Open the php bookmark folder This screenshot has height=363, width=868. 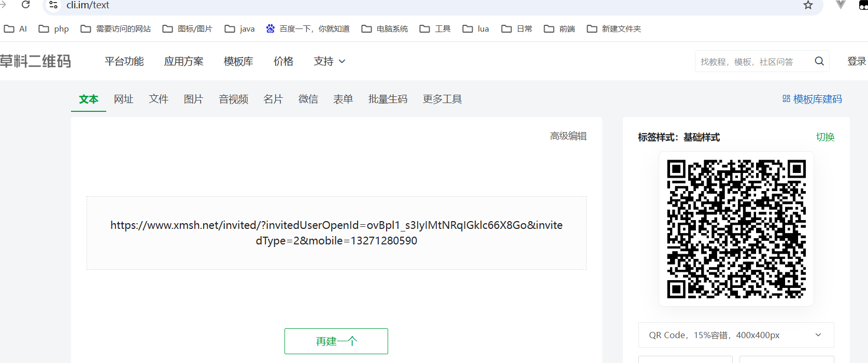pyautogui.click(x=54, y=29)
